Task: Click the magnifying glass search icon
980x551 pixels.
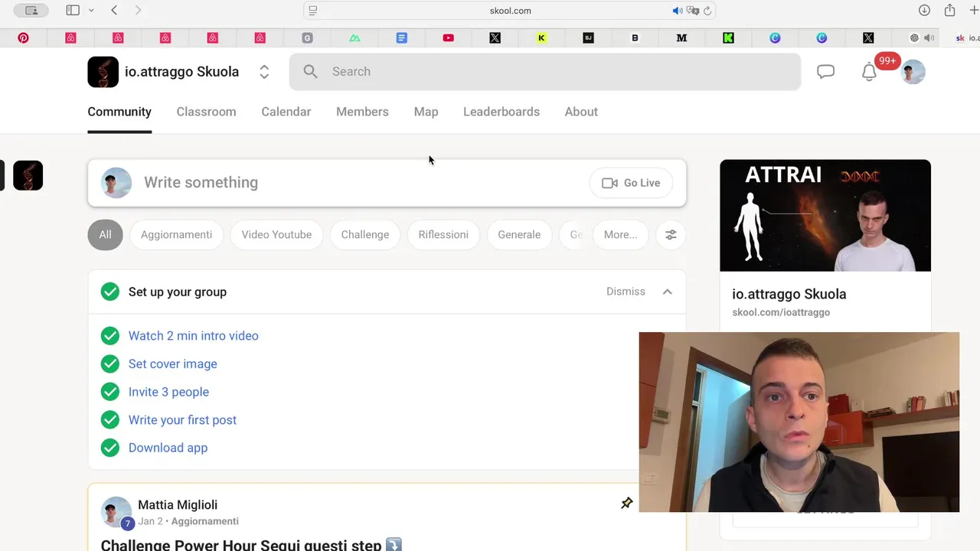Action: click(x=310, y=71)
